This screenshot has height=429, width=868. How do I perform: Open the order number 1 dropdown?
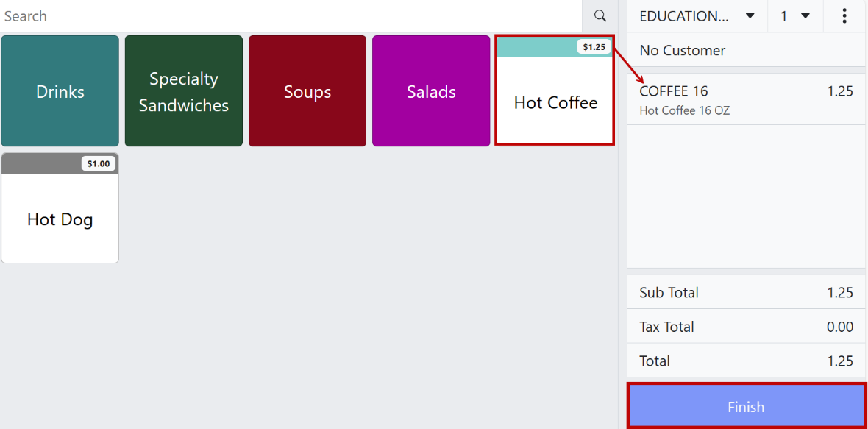point(795,15)
